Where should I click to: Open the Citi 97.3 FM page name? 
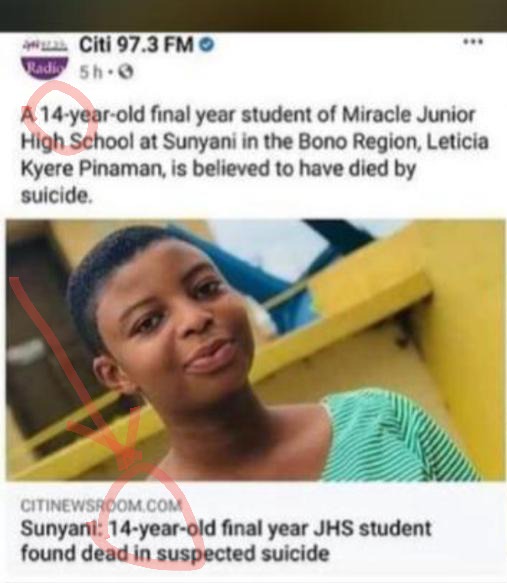point(136,45)
